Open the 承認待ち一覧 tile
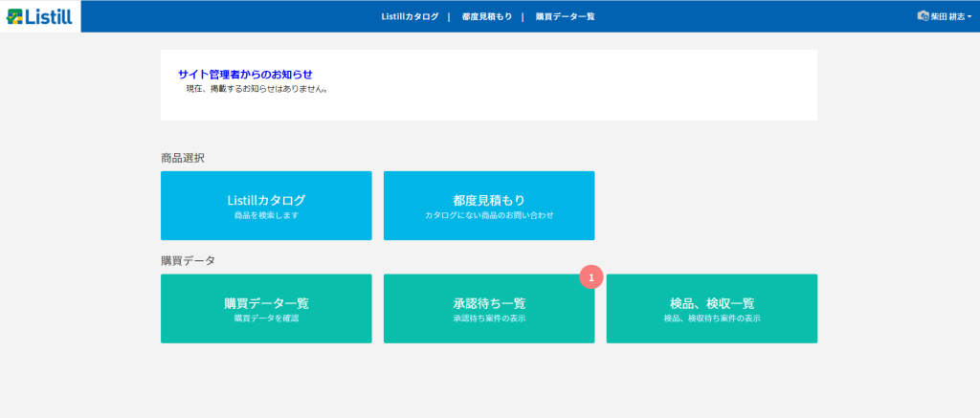This screenshot has height=418, width=980. point(489,309)
